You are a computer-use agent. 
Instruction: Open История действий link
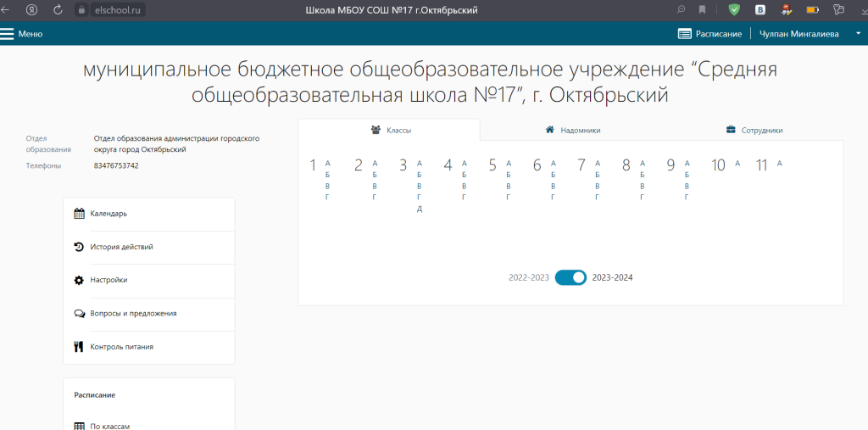[122, 247]
